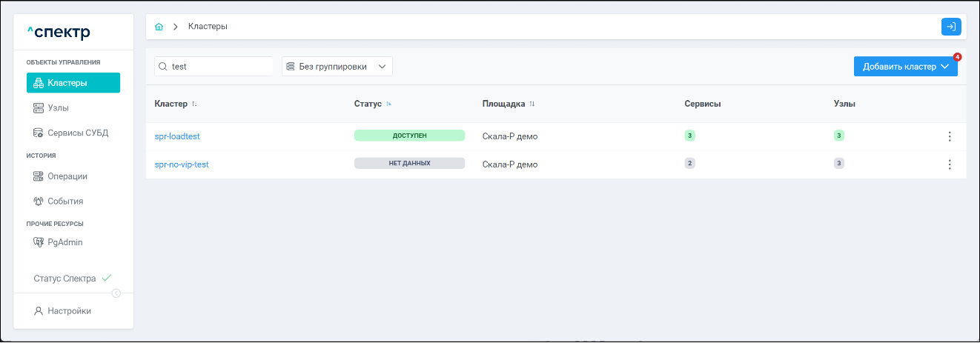Click the logout icon button top right
Screen dimensions: 980x343
pyautogui.click(x=951, y=27)
